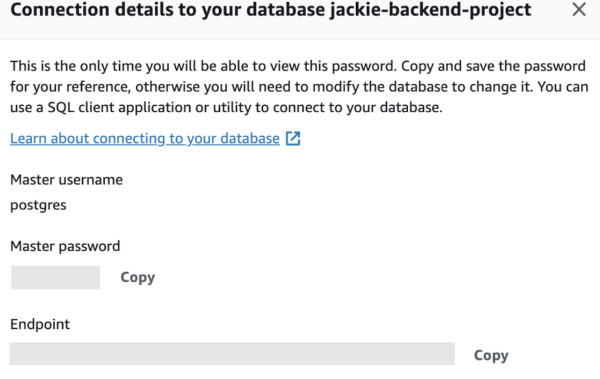Select the hidden endpoint value field
Viewport: 600px width, 379px height.
(x=232, y=354)
